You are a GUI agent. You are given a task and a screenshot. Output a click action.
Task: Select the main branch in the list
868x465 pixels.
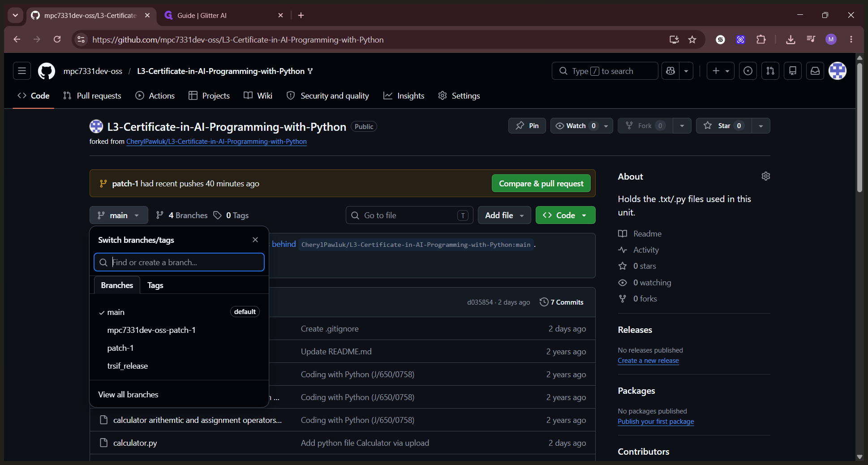179,312
